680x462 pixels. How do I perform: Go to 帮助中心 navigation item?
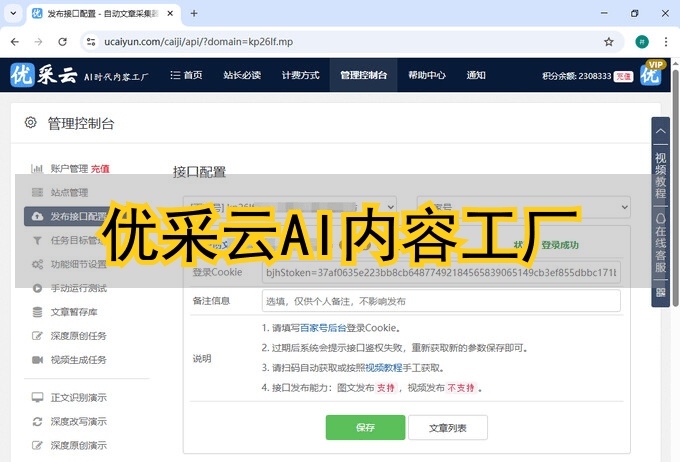pos(426,75)
